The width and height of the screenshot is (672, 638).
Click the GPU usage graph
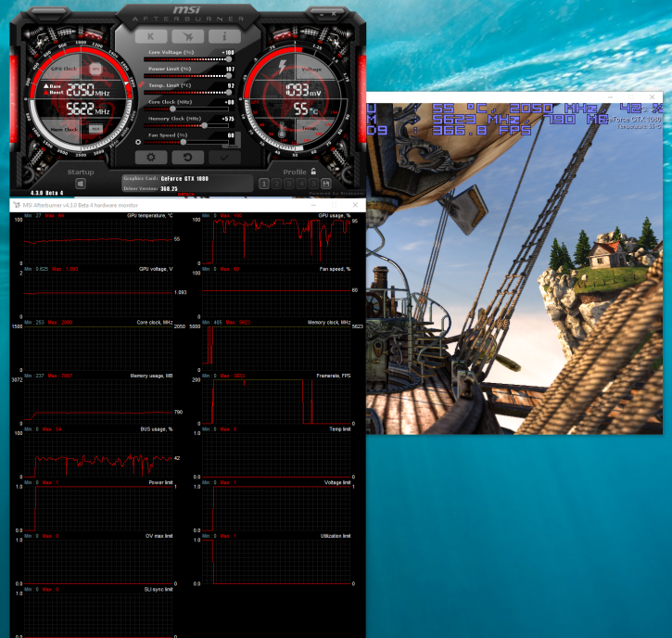pyautogui.click(x=276, y=241)
